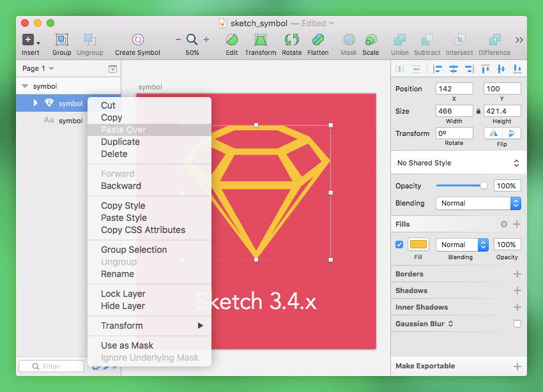Image resolution: width=543 pixels, height=392 pixels.
Task: Click the Create Symbol icon
Action: 137,40
